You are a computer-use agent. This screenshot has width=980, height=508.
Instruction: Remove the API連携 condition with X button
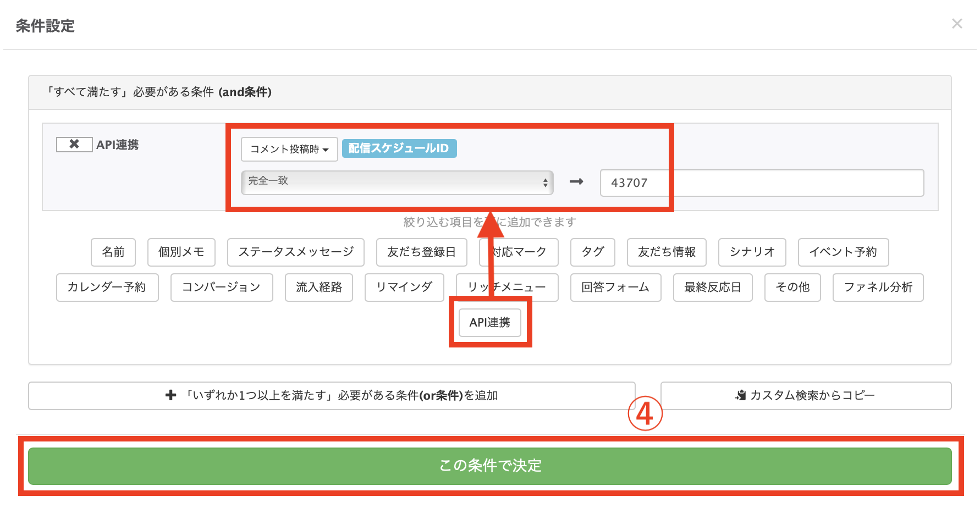tap(74, 144)
